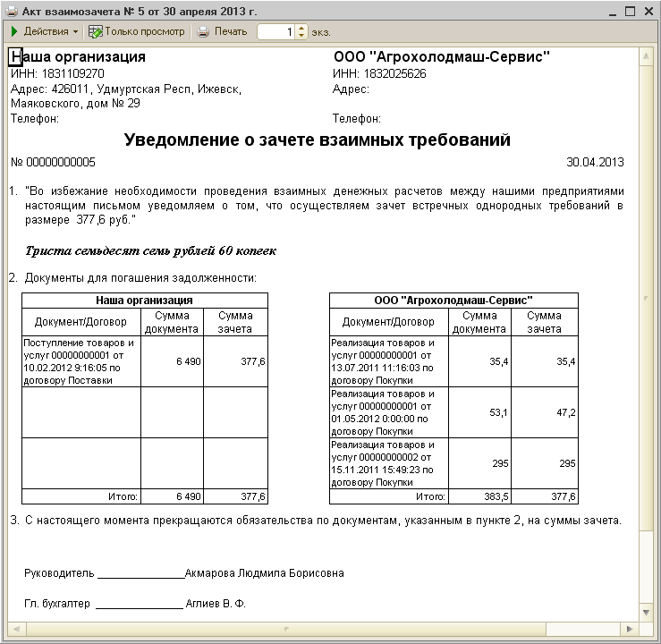This screenshot has width=661, height=644.
Task: Click the 6 490 cell in the Поступление row
Action: (x=172, y=361)
